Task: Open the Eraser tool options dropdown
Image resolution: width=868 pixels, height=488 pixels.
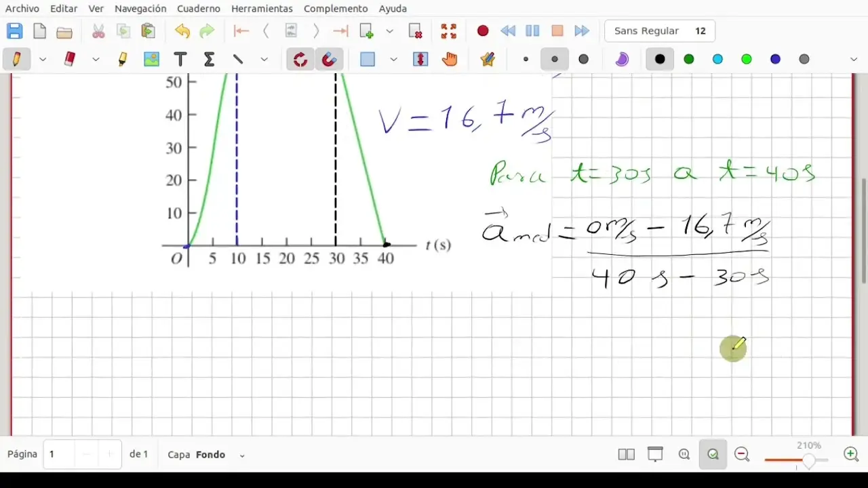Action: (x=96, y=59)
